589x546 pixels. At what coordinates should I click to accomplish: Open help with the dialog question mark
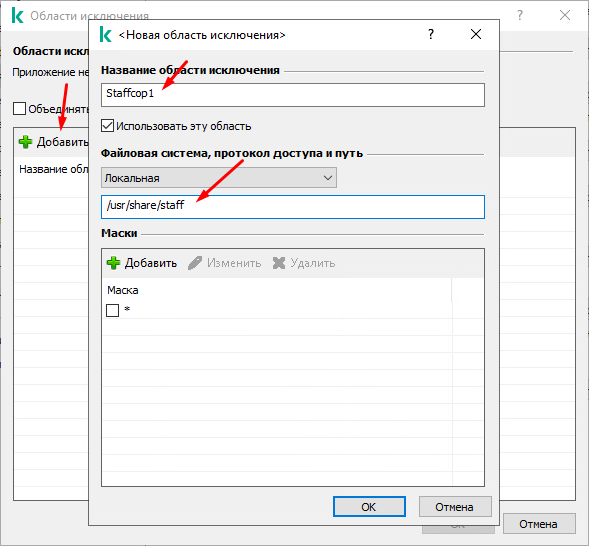[431, 35]
